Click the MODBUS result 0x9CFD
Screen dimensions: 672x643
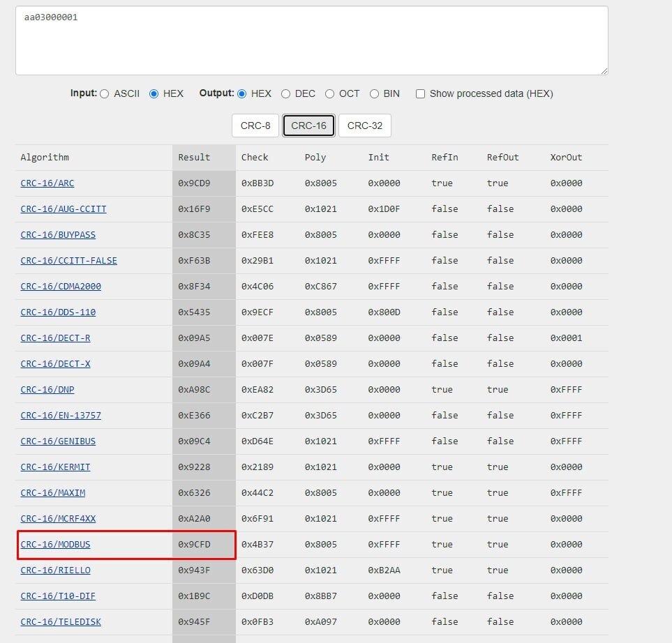point(194,545)
